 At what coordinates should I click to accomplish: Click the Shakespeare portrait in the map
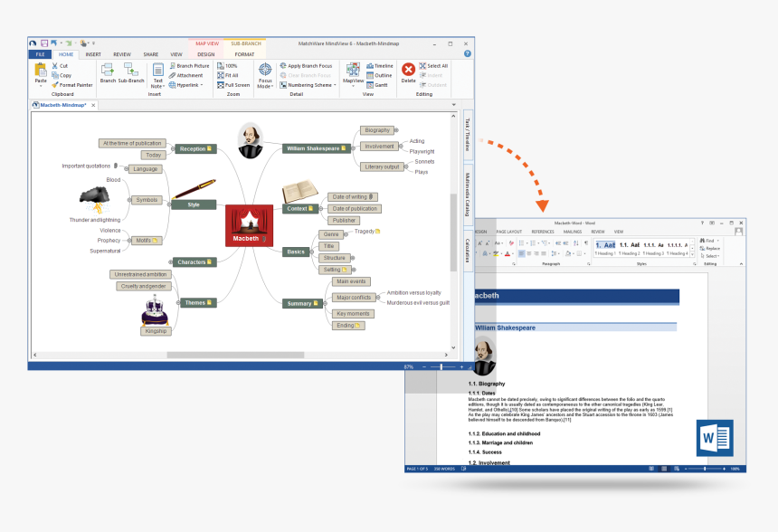point(250,140)
